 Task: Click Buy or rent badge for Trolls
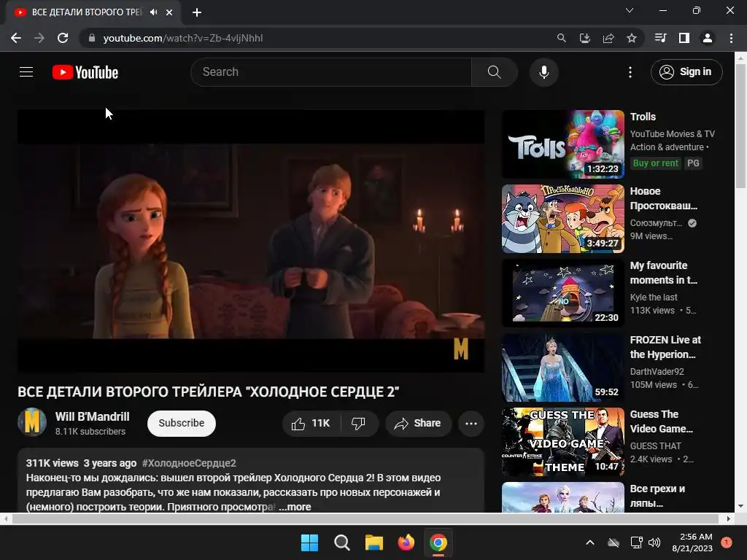click(656, 163)
